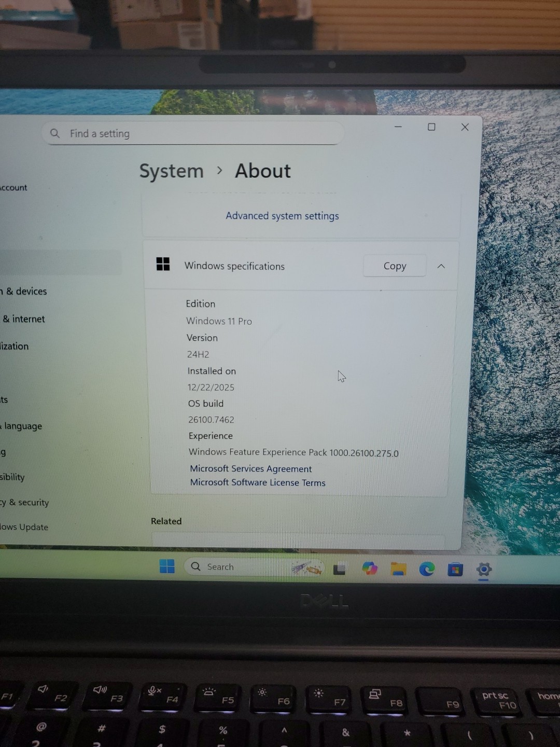Click the Windows logo beside Windows specifications

[163, 264]
